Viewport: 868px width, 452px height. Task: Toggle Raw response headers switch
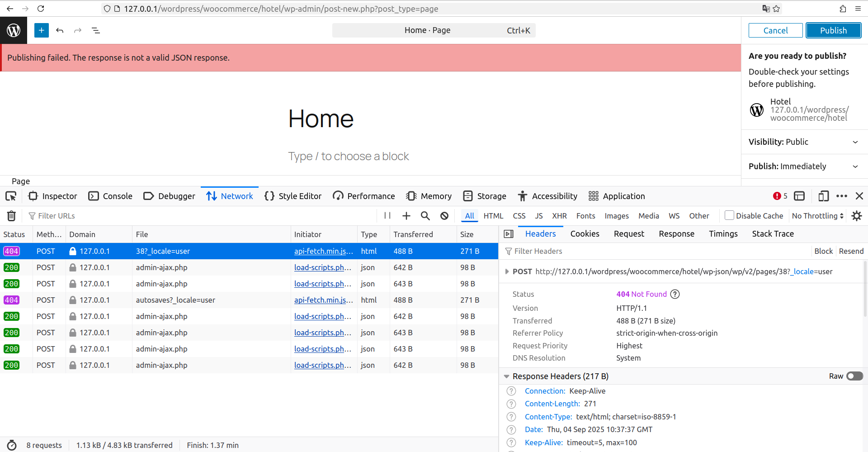pos(854,376)
